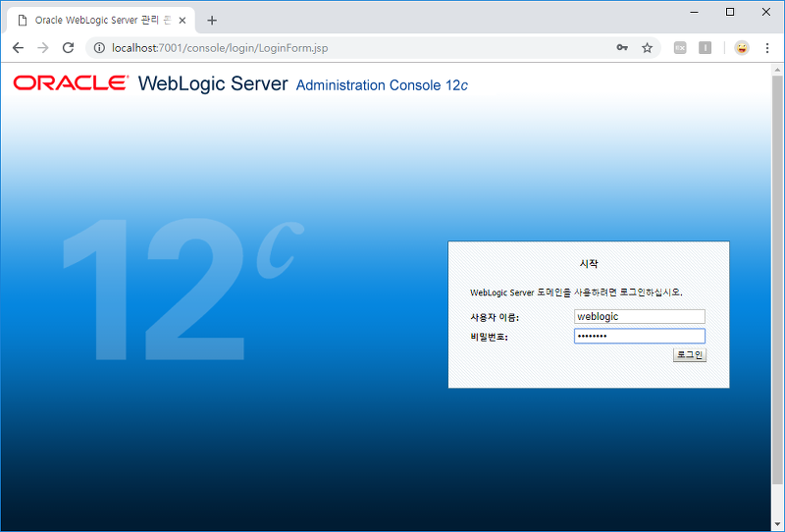The image size is (785, 532).
Task: Click the gray EX extension icon
Action: point(680,47)
